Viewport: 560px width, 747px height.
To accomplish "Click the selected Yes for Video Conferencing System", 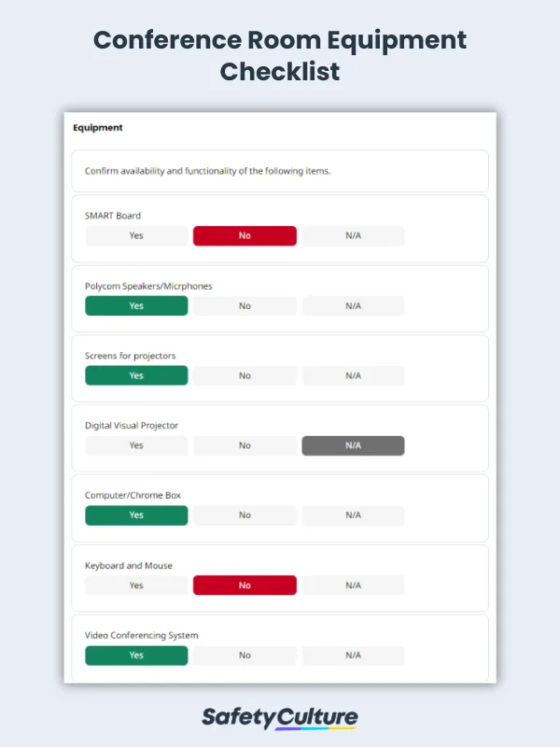I will [x=136, y=655].
